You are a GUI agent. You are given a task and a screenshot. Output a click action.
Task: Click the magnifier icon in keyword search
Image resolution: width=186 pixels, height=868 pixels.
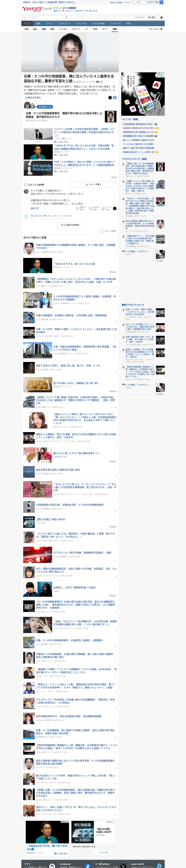point(66,18)
